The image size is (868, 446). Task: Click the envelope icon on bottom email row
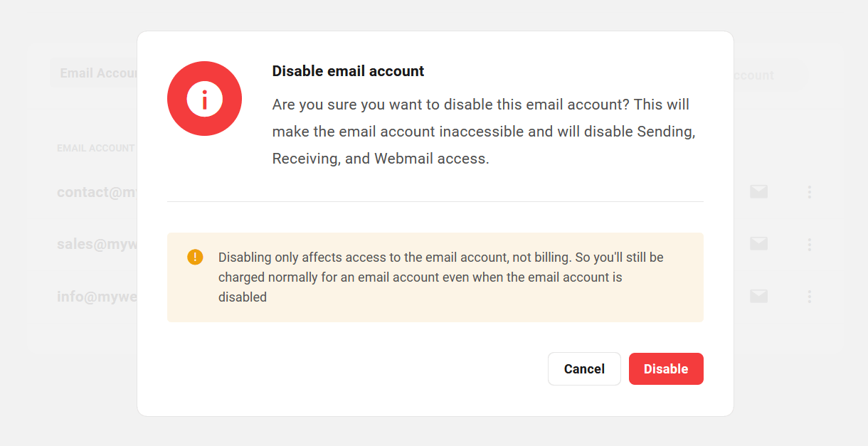758,296
